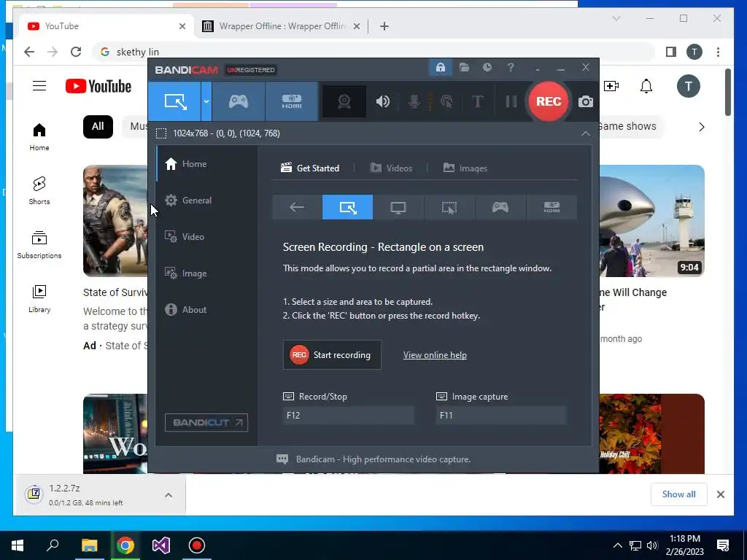Open YouTube notifications bell
The width and height of the screenshot is (747, 560).
coord(646,86)
